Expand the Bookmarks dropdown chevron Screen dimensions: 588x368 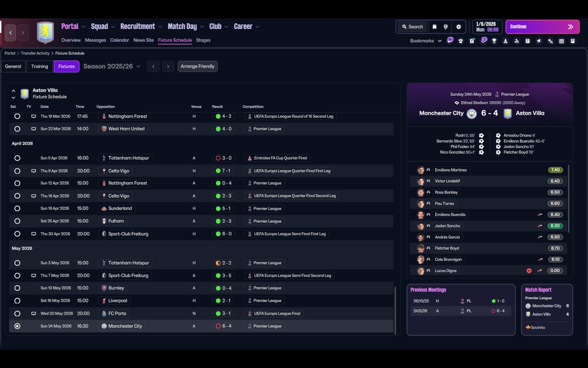[x=440, y=41]
